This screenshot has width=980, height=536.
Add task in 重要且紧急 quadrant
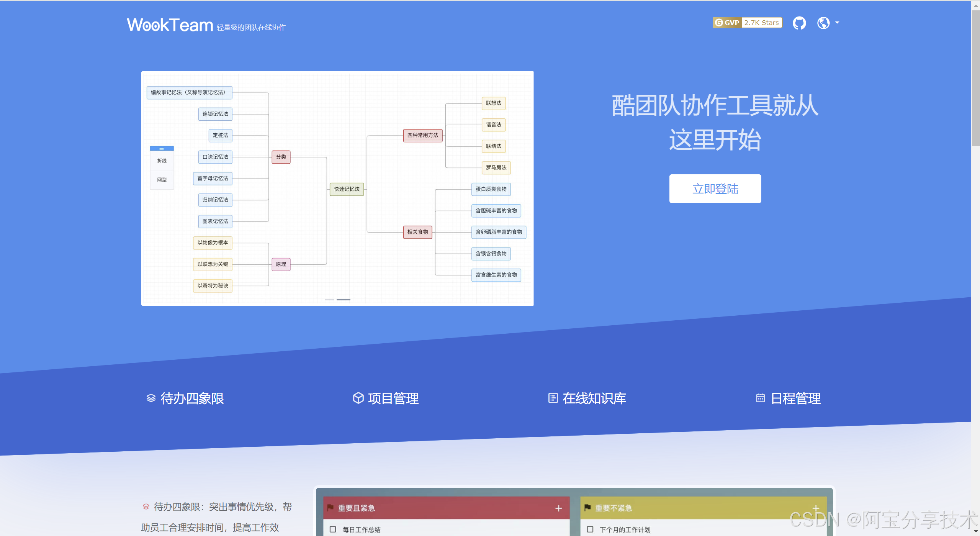point(559,508)
